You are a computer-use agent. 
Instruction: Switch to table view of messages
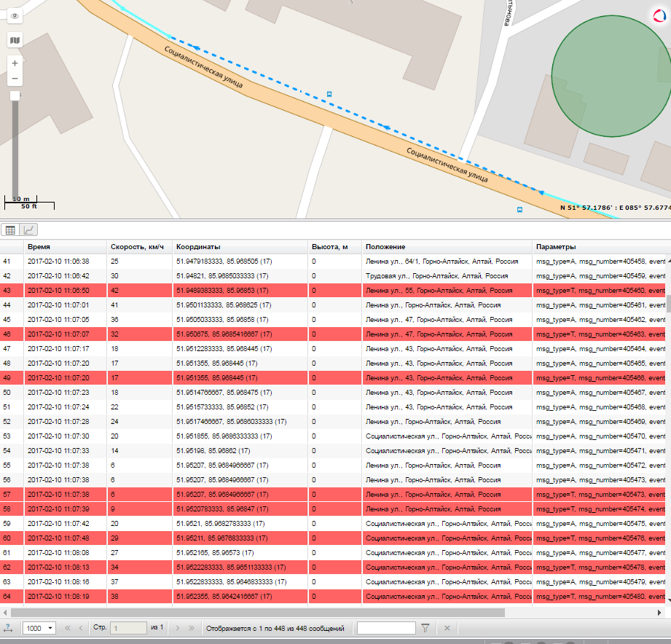tap(11, 229)
